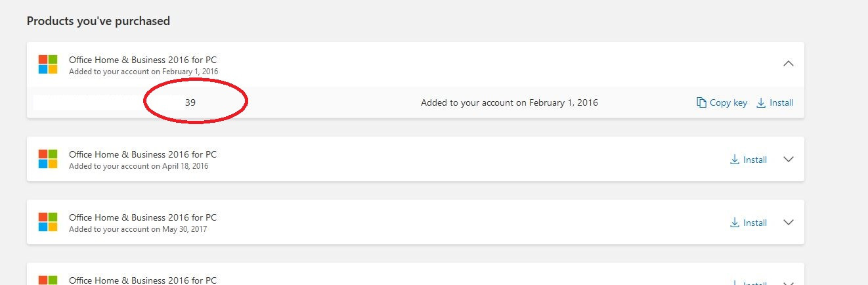Viewport: 868px width, 285px height.
Task: Click the Office title added on May 30, 2017
Action: [x=142, y=217]
